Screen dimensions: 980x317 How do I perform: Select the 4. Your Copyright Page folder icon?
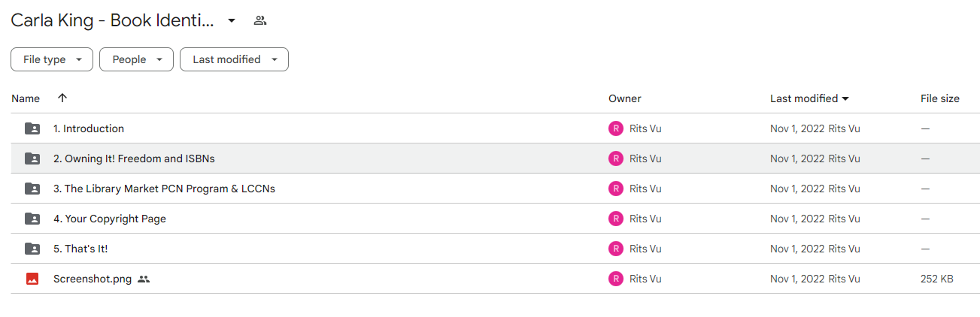pos(32,219)
